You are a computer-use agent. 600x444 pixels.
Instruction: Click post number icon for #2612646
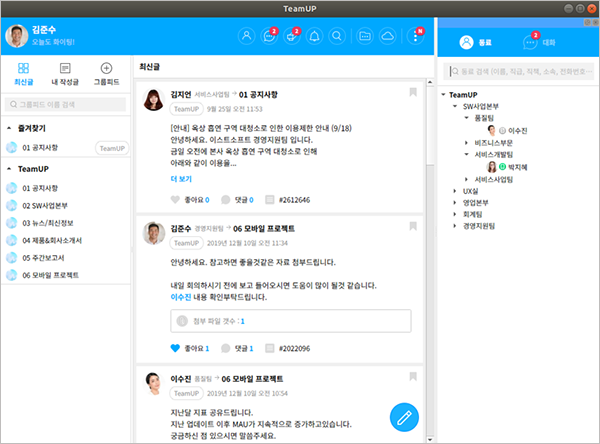point(270,200)
